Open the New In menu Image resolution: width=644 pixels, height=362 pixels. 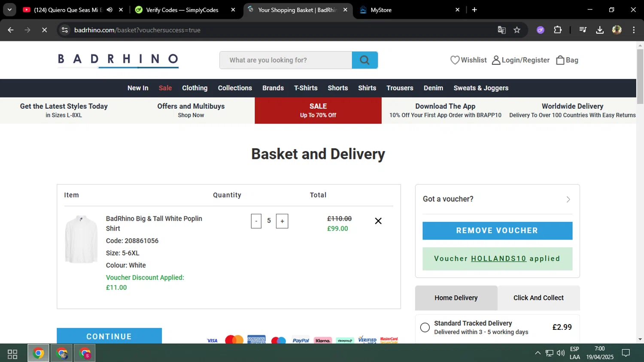pos(138,88)
